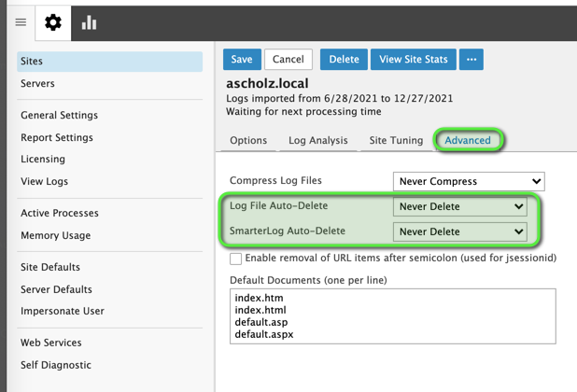Open View Site Stats
577x392 pixels.
pos(414,59)
